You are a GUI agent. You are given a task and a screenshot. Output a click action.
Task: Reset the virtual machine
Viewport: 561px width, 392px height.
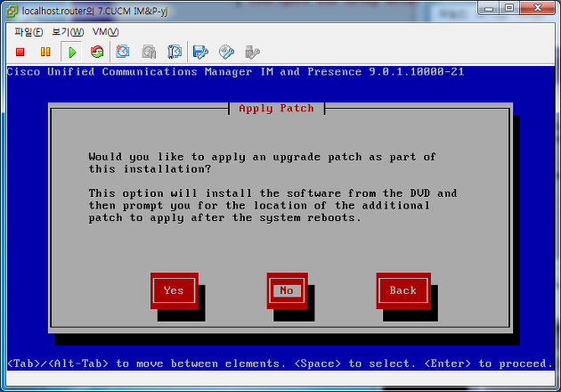[x=97, y=53]
